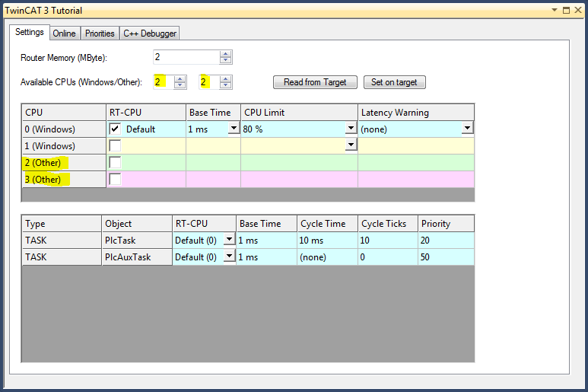Select the 3 (Other) CPU row
This screenshot has width=588, height=392.
(x=64, y=180)
